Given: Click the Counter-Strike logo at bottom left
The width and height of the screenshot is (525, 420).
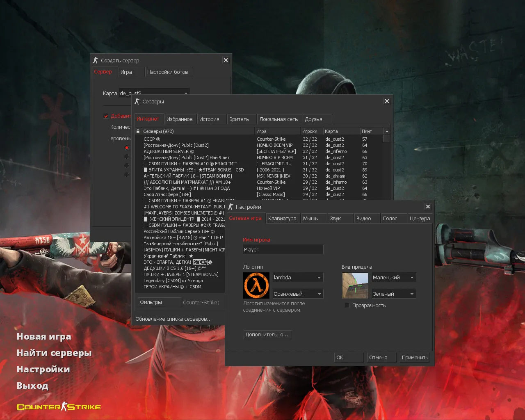Looking at the screenshot, I should 58,406.
